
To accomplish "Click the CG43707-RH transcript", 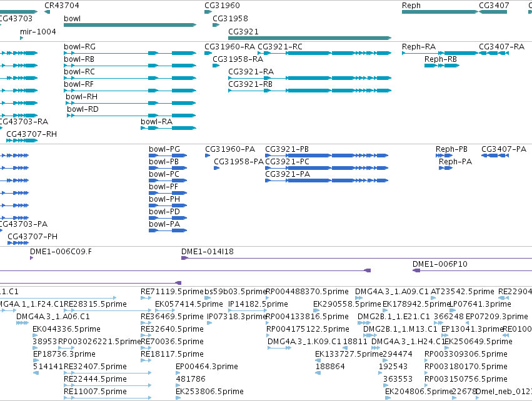I will coord(22,141).
